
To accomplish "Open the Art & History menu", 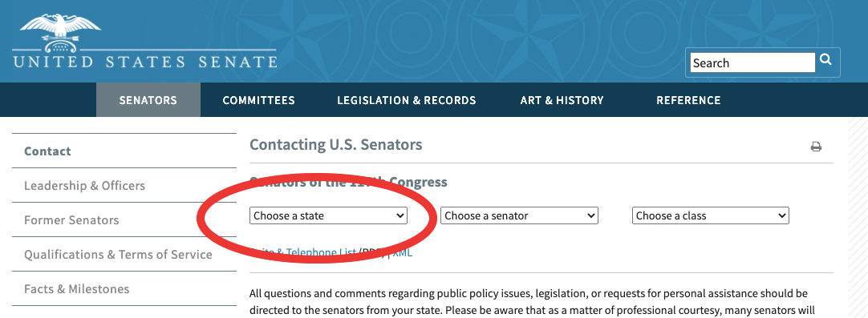I will 562,100.
